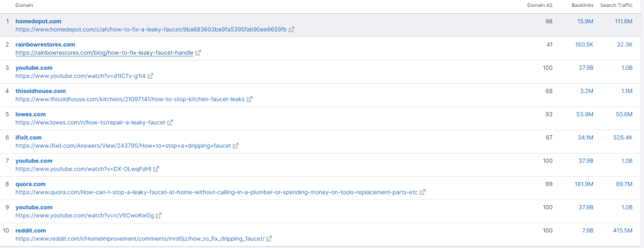Sort by the Backlinks column header

[x=582, y=5]
